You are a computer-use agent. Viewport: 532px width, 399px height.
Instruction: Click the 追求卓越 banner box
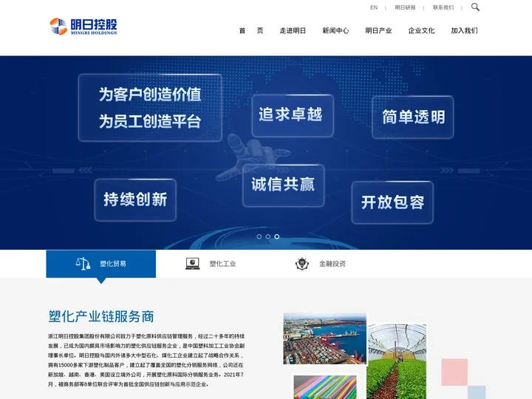click(x=293, y=115)
